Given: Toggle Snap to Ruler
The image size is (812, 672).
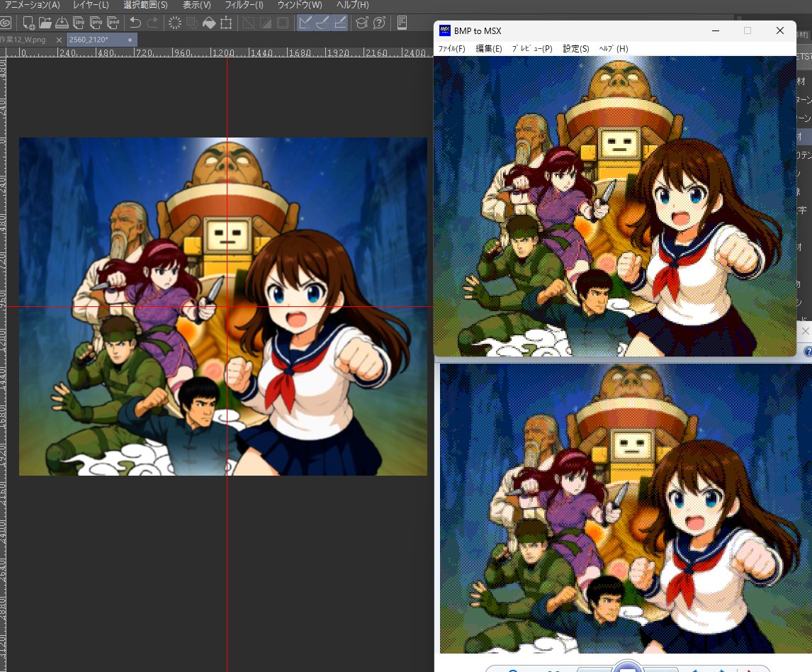Looking at the screenshot, I should pyautogui.click(x=305, y=23).
